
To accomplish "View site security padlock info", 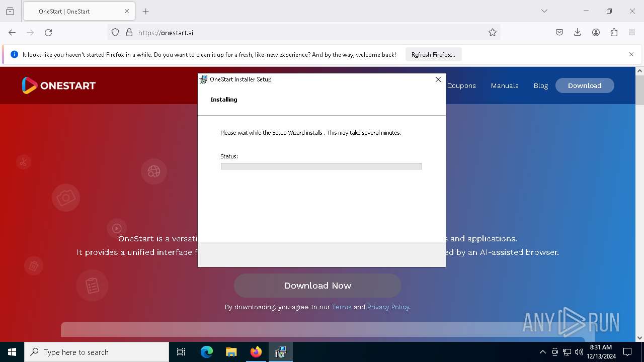I will [129, 32].
